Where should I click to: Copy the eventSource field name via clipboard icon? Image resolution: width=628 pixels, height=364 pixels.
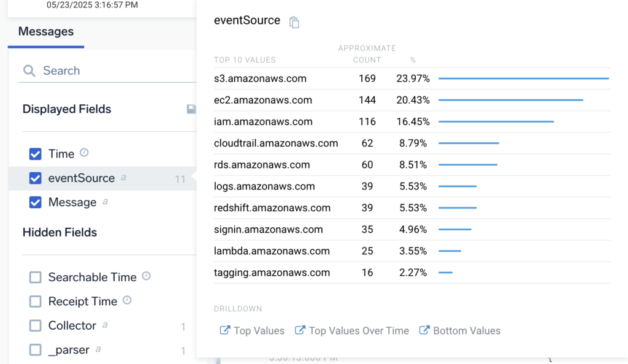(294, 21)
